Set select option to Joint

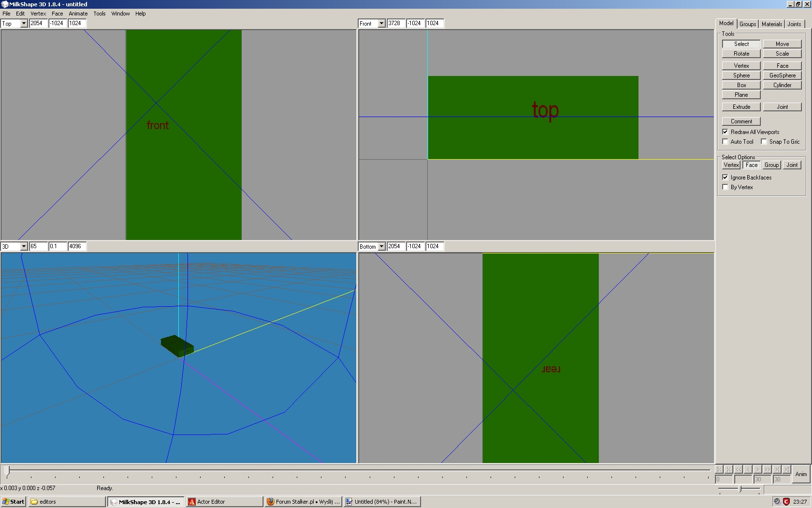pyautogui.click(x=792, y=165)
